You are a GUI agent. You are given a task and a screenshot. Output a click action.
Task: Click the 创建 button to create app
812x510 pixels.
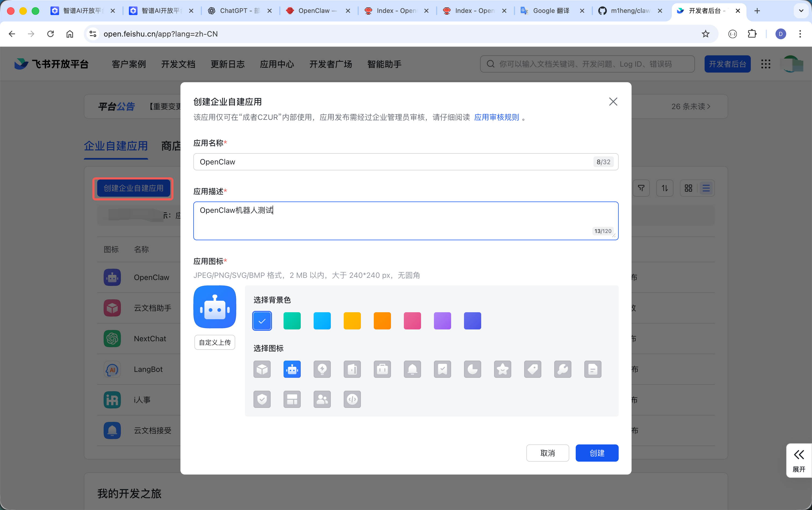click(x=597, y=453)
